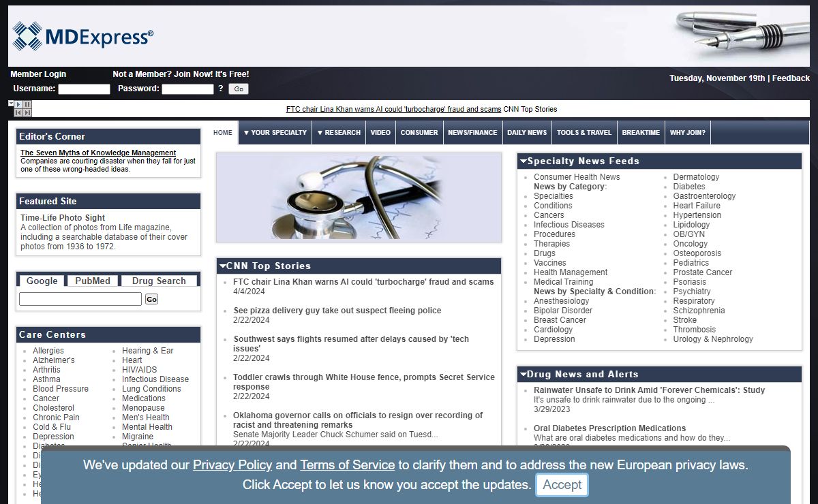Click the password help question mark
The image size is (818, 504).
click(x=220, y=89)
